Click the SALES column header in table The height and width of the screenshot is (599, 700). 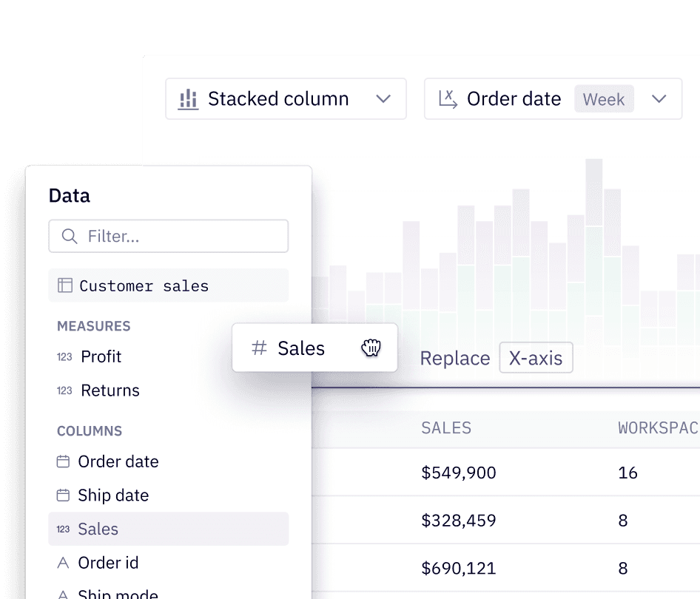446,427
